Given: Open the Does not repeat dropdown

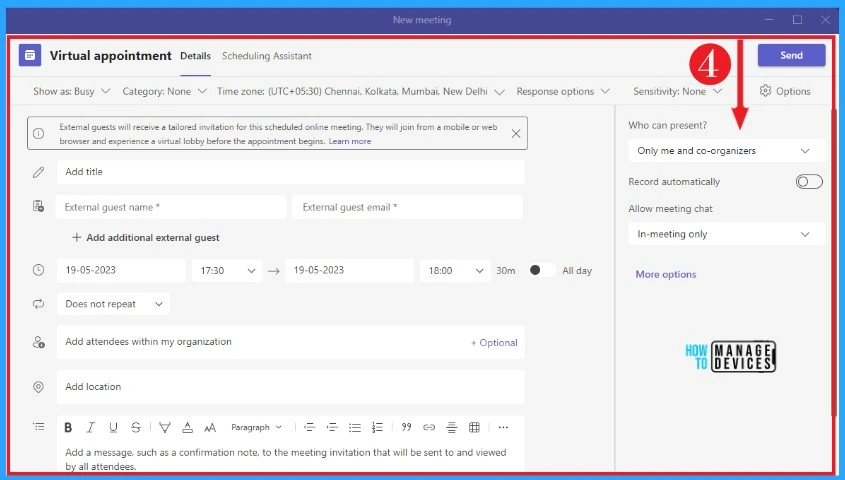Looking at the screenshot, I should tap(113, 304).
